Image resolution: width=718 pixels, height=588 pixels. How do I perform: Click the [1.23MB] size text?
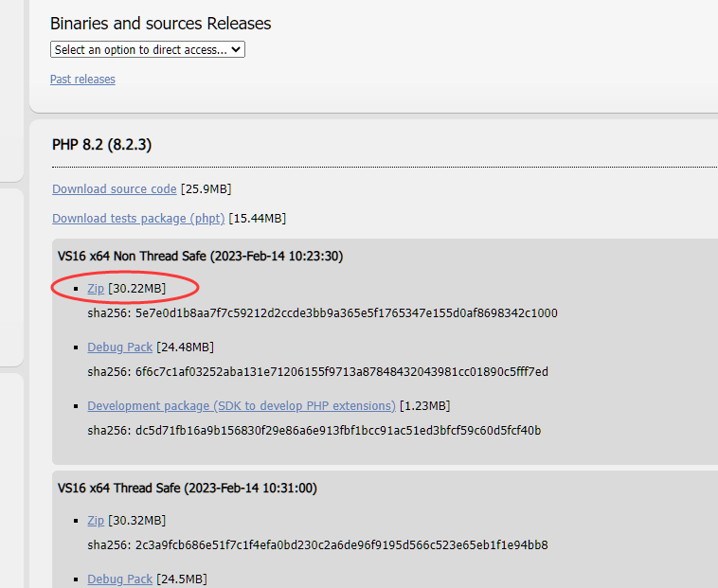(425, 406)
